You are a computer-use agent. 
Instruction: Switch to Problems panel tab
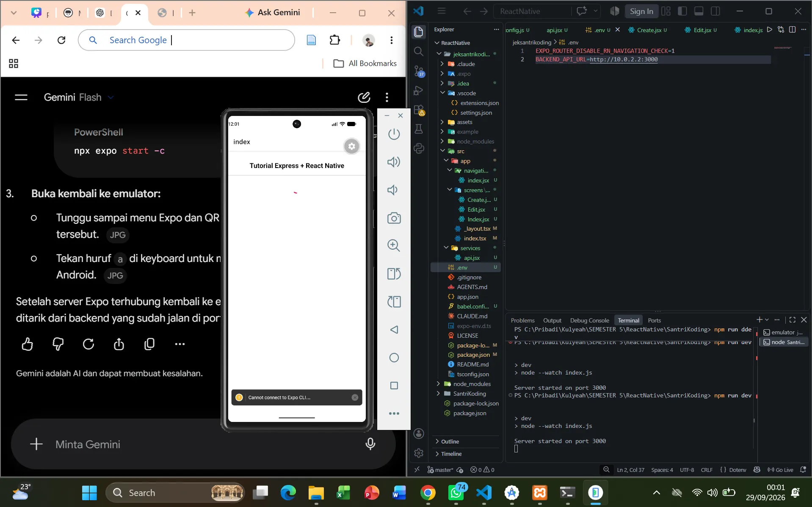pos(522,320)
